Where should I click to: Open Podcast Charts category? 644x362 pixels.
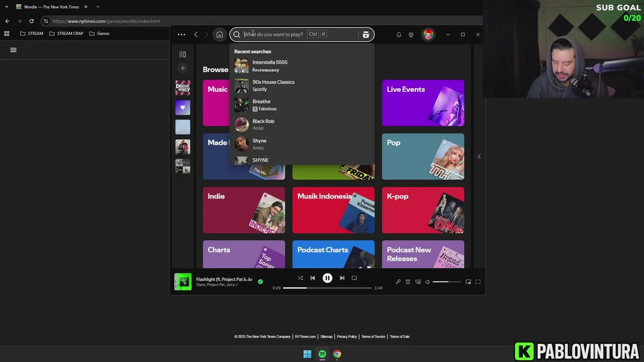[x=334, y=254]
